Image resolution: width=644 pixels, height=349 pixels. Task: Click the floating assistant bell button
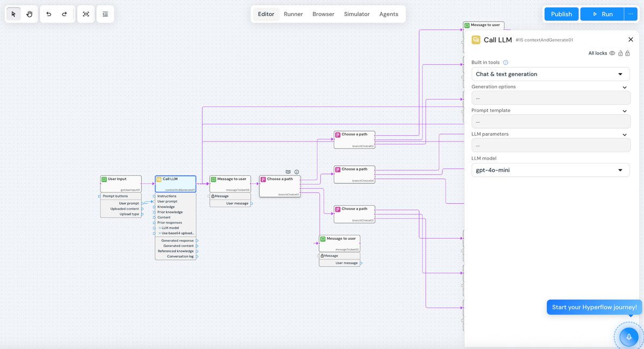tap(628, 337)
